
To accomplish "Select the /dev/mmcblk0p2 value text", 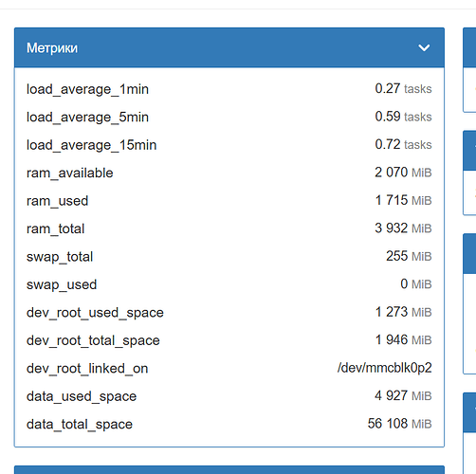I will [385, 368].
